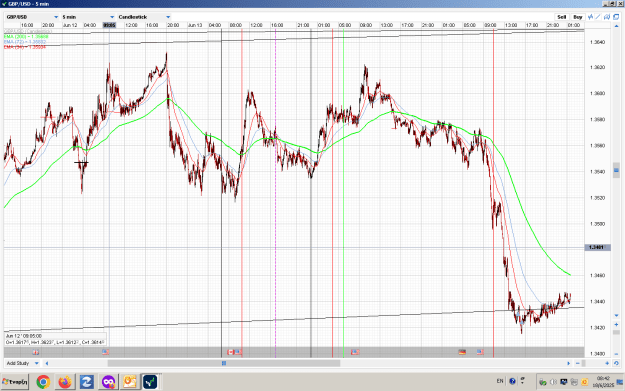Move the price axis down with arrow
625x391 pixels.
pos(616,316)
